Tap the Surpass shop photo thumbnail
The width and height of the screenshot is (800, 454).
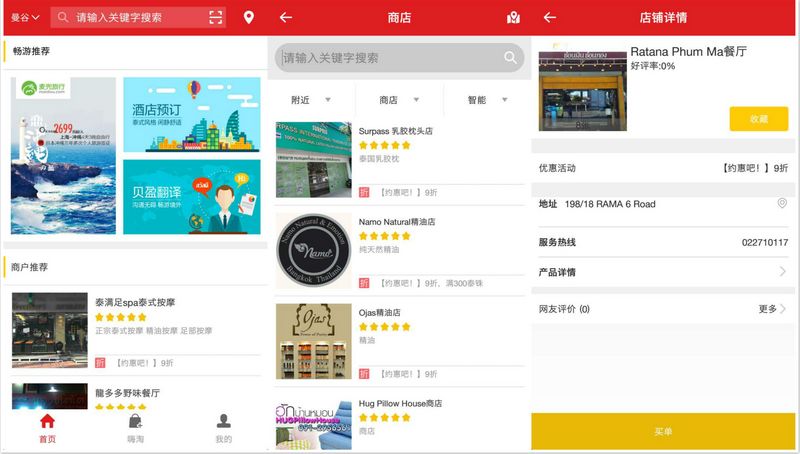pyautogui.click(x=314, y=160)
